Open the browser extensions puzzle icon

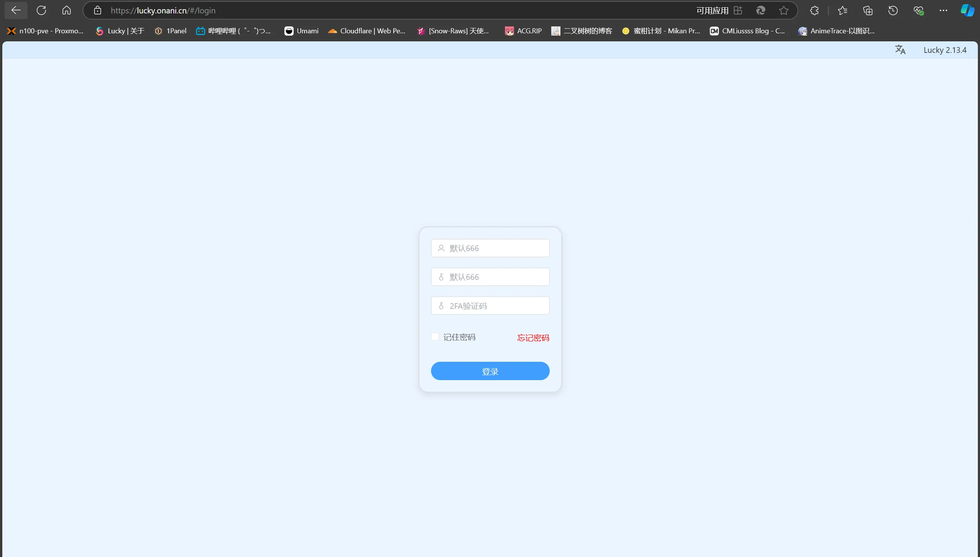point(814,10)
